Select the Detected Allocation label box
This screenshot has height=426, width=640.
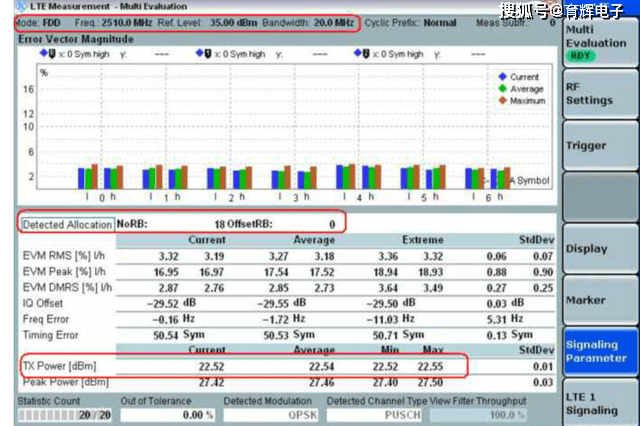[x=67, y=224]
